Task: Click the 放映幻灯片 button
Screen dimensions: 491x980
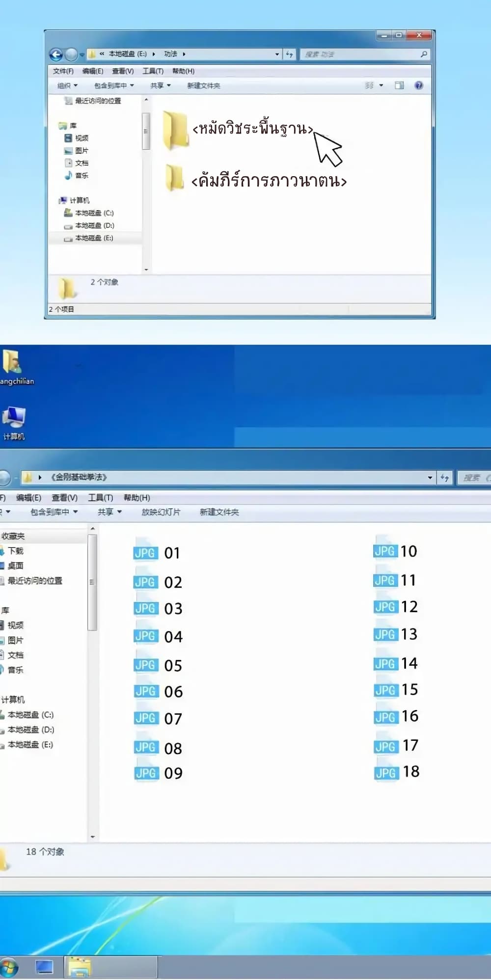Action: click(161, 512)
